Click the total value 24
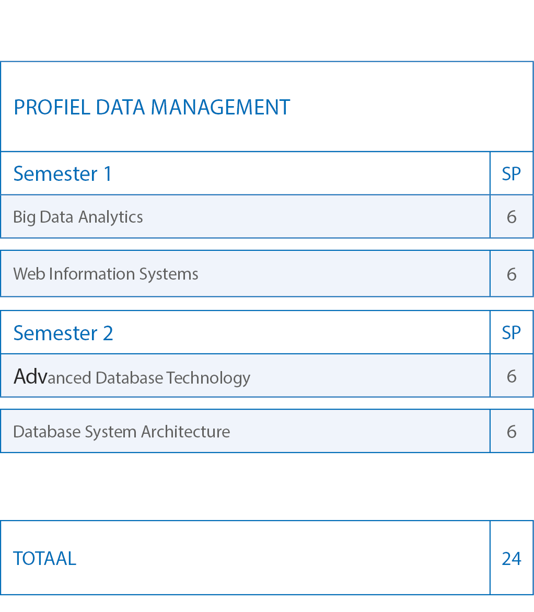534x612 pixels. (511, 559)
